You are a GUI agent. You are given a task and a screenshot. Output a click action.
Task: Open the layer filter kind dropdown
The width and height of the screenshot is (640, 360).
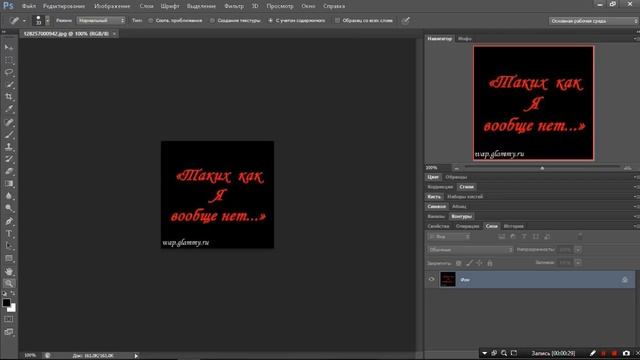[x=449, y=237]
